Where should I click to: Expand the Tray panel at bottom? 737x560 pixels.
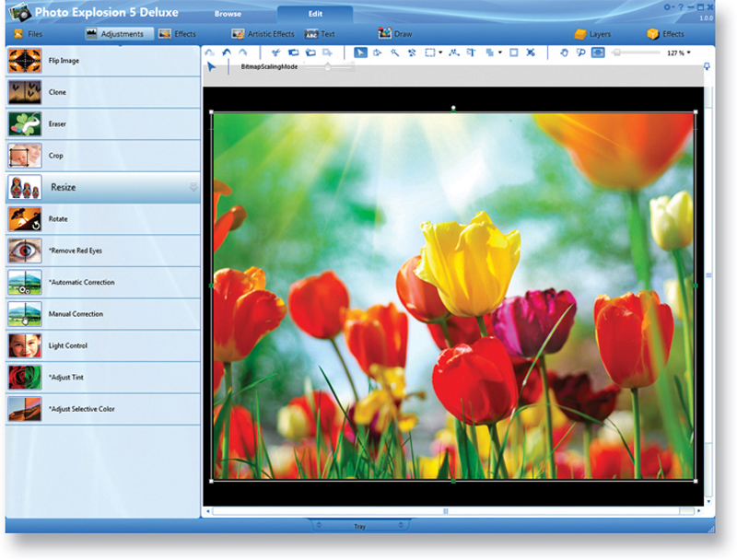point(359,526)
